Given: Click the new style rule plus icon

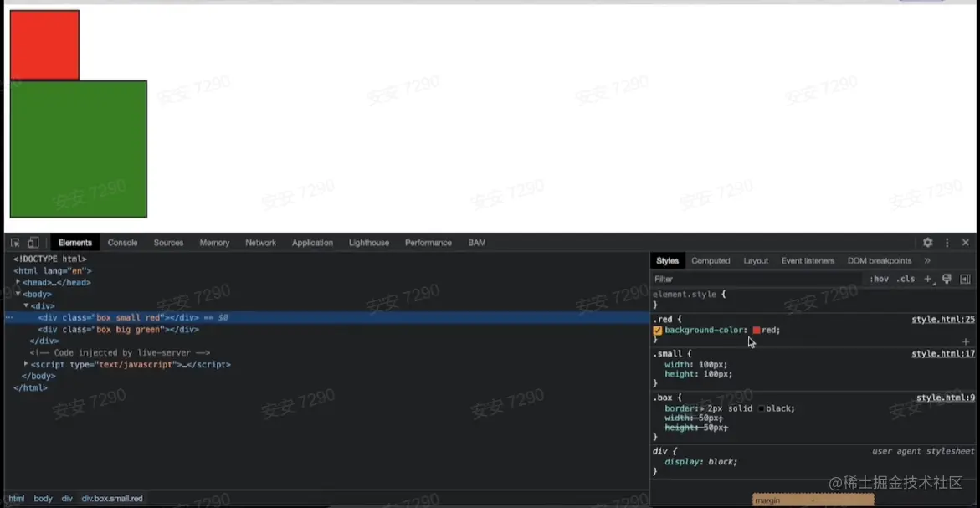Looking at the screenshot, I should tap(929, 280).
